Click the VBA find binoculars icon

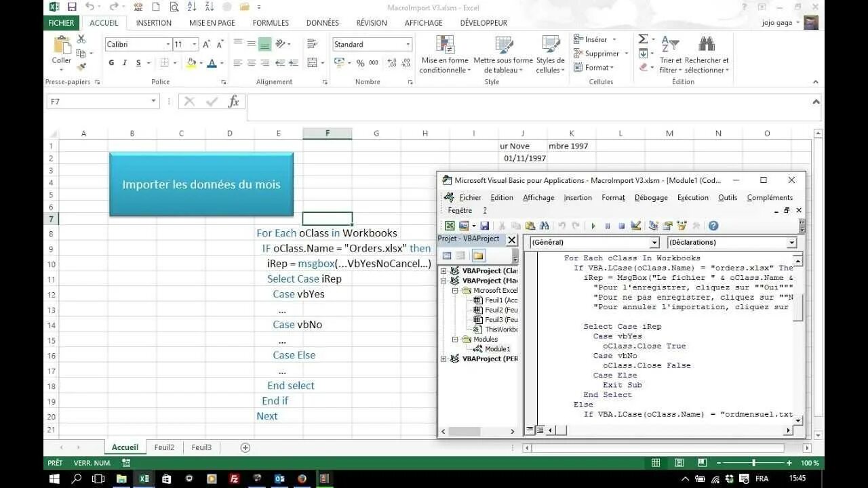(544, 226)
